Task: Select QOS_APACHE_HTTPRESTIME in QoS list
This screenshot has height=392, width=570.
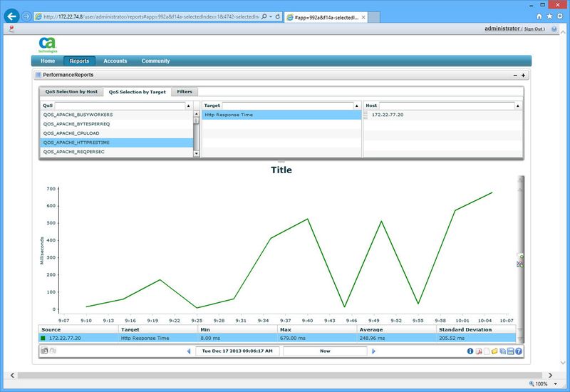Action: tap(117, 143)
